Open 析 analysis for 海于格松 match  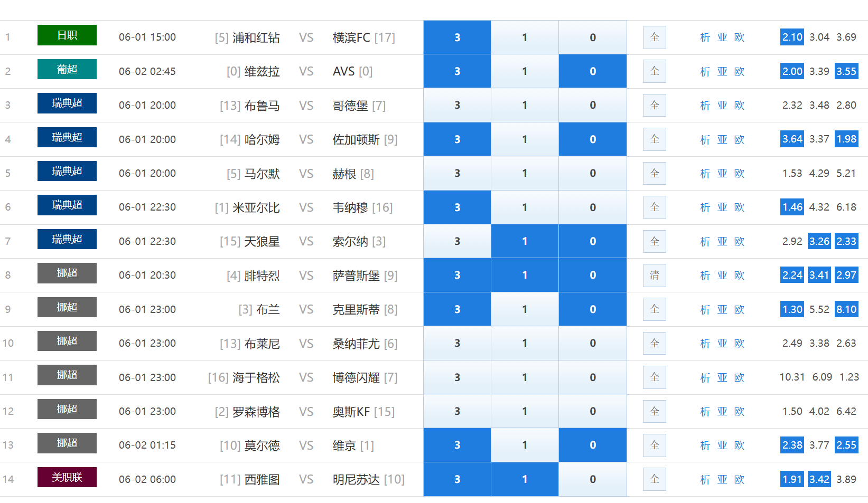click(705, 377)
